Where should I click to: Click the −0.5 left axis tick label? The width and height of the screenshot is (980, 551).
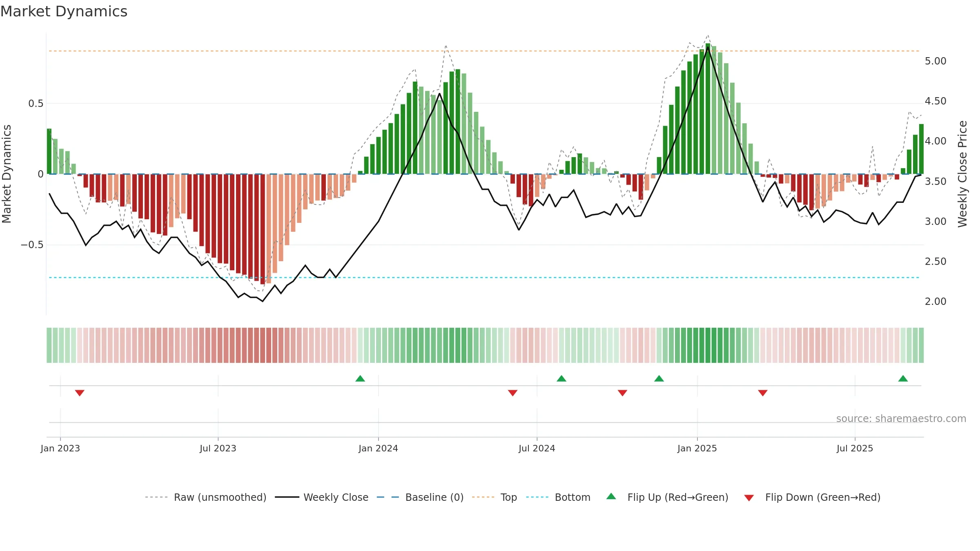coord(32,245)
